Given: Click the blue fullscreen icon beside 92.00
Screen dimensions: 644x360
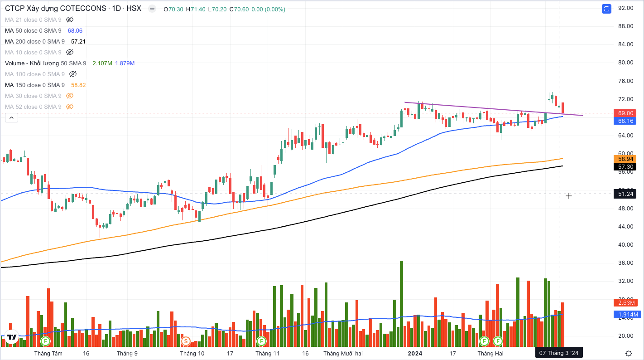Looking at the screenshot, I should [606, 9].
